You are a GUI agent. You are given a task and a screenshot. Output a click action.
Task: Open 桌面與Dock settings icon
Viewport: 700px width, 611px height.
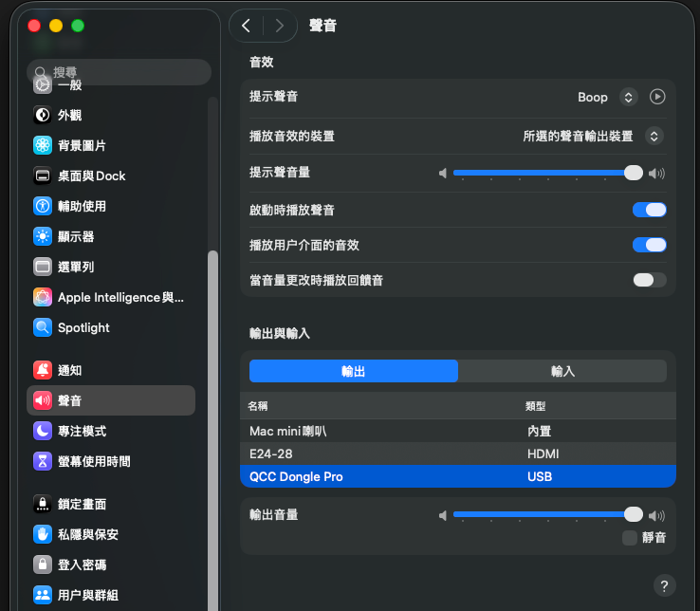pos(43,176)
